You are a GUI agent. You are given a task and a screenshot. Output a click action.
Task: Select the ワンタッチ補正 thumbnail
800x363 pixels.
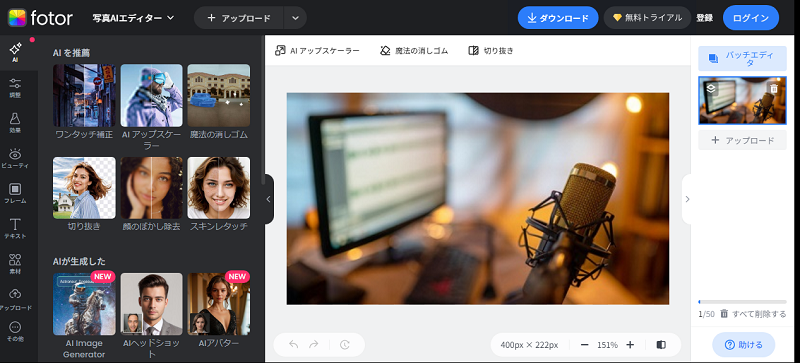click(x=84, y=95)
